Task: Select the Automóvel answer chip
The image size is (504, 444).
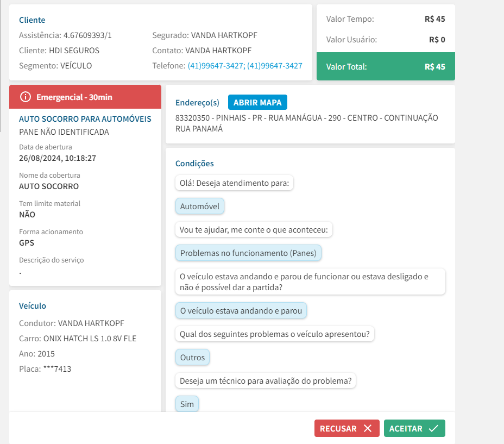Action: coord(200,206)
